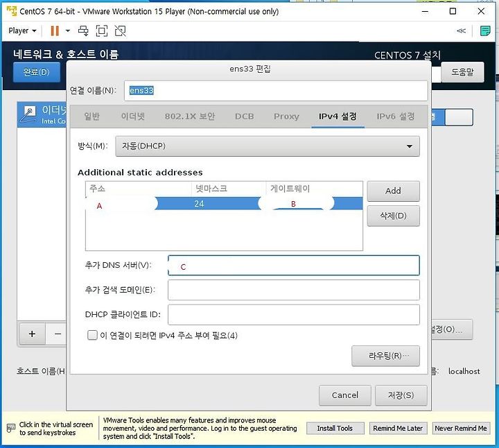Focus the DHCP 클라이언트 ID field
This screenshot has height=448, width=499.
tap(293, 315)
